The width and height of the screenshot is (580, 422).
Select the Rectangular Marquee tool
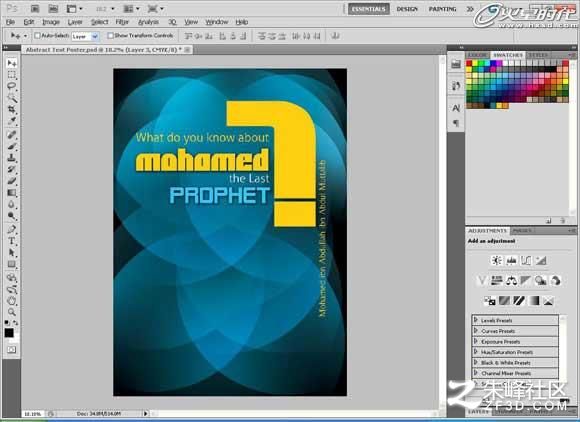click(12, 75)
